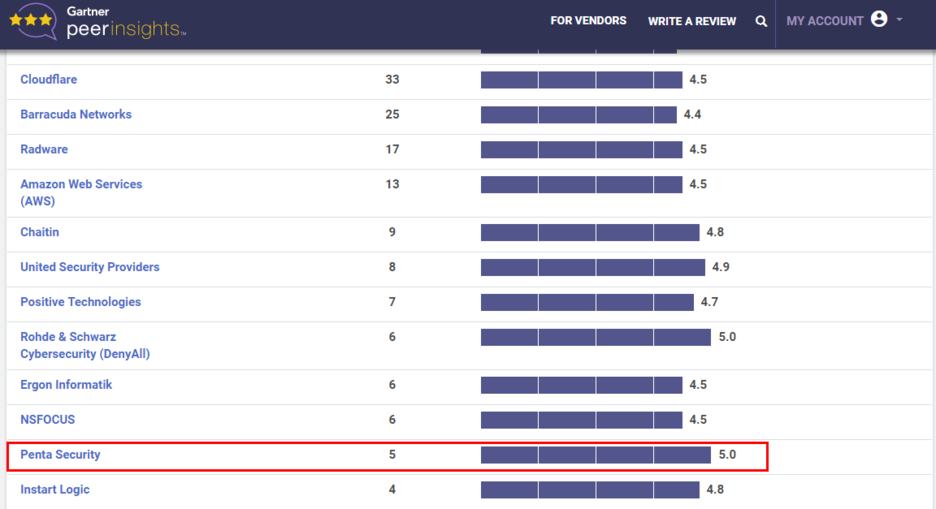Image resolution: width=936 pixels, height=509 pixels.
Task: Select Positive Technologies vendor link
Action: [81, 302]
